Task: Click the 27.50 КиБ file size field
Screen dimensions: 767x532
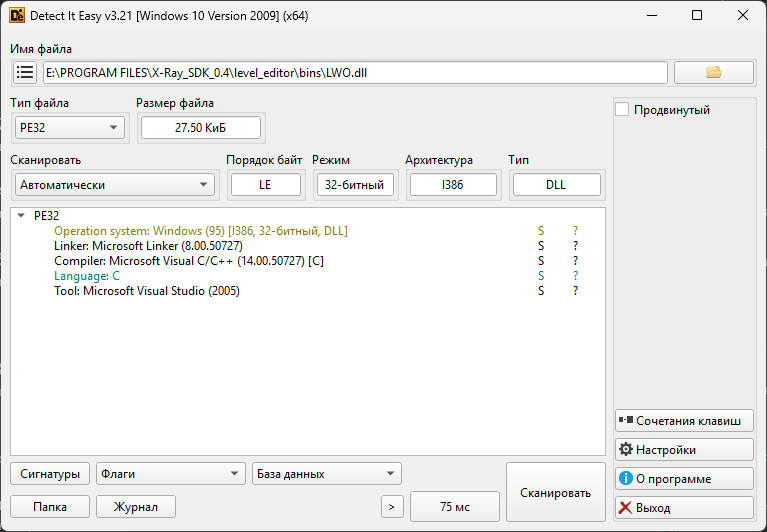Action: point(201,128)
